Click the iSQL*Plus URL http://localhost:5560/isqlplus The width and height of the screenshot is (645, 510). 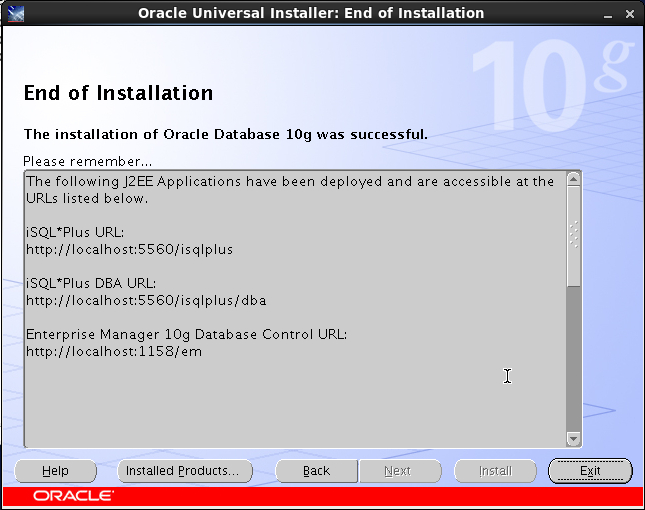point(130,249)
